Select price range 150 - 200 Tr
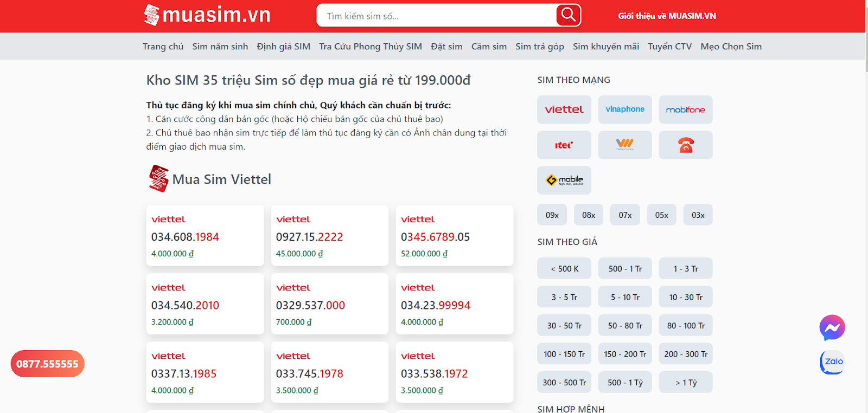This screenshot has height=413, width=868. 625,354
